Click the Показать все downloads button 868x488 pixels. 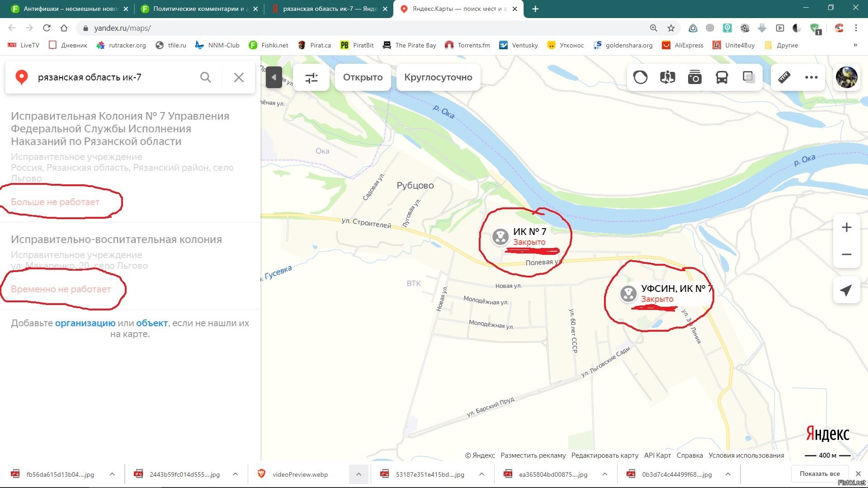pos(819,474)
